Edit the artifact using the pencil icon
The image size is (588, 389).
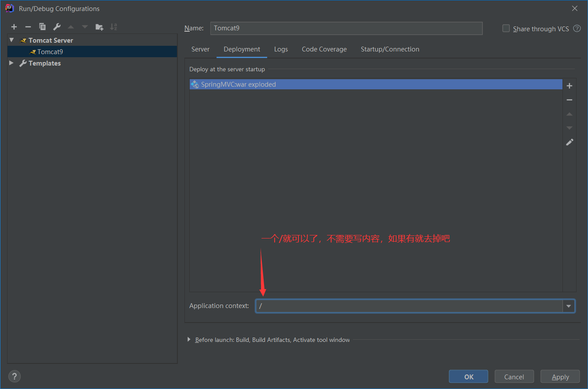(570, 142)
